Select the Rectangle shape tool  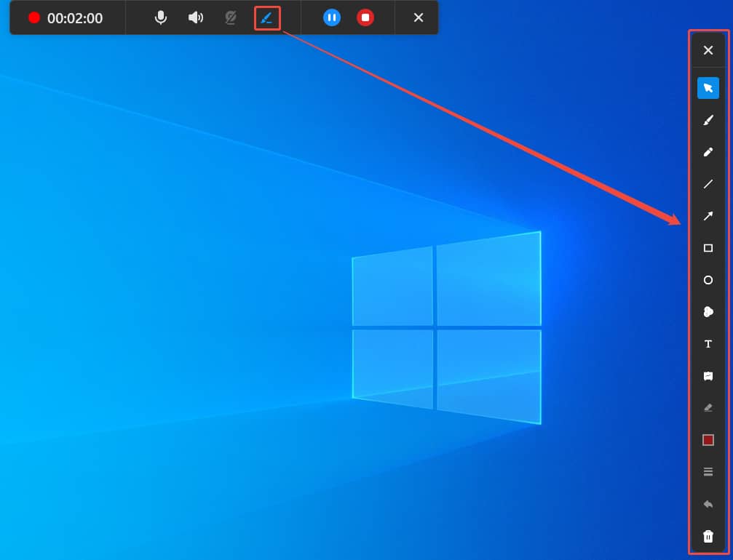708,248
